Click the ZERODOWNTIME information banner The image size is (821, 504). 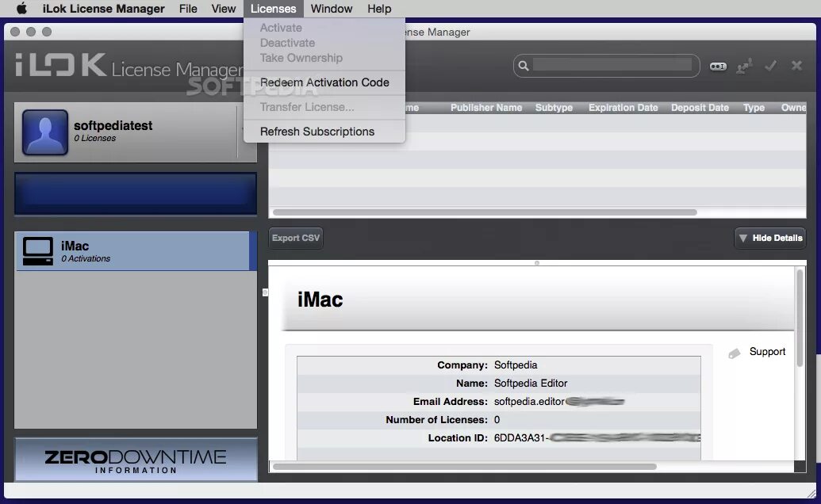135,459
